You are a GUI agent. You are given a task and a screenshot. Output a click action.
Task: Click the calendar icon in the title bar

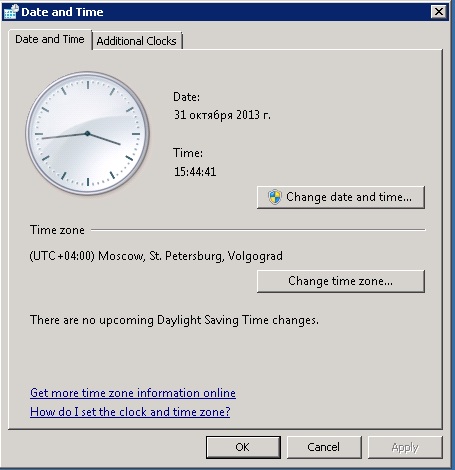coord(11,12)
